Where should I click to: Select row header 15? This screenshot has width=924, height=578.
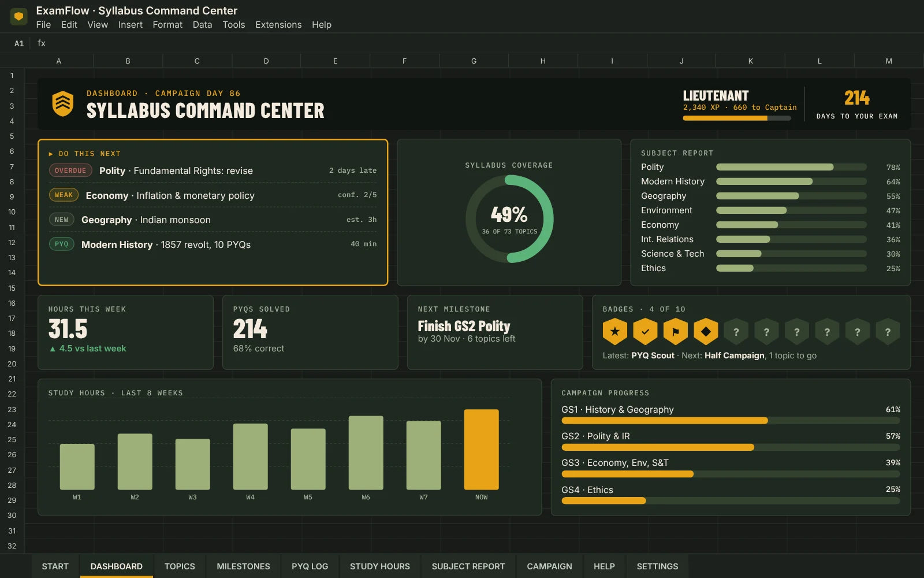click(12, 288)
